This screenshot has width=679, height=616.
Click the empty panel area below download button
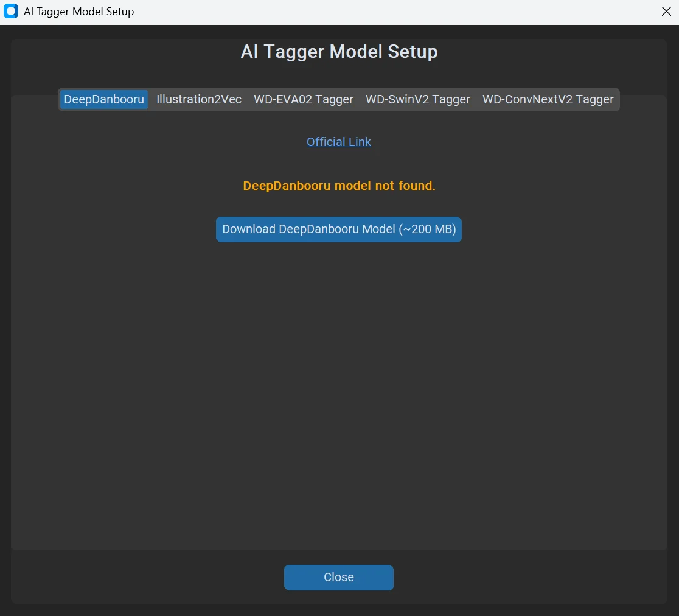(x=339, y=390)
